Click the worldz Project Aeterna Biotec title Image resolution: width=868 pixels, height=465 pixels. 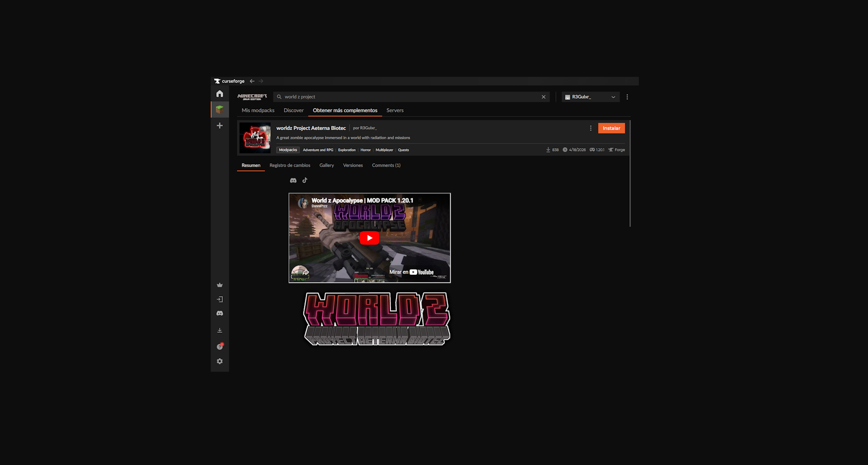click(x=311, y=128)
